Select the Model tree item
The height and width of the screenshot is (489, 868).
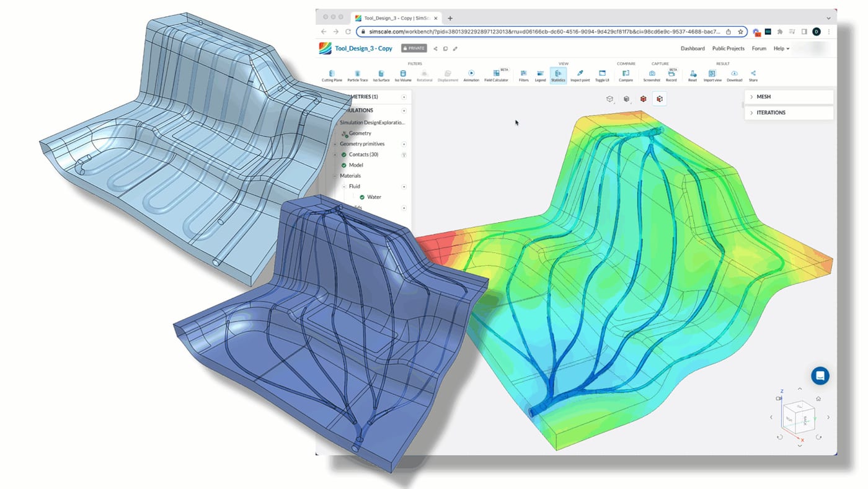[x=356, y=165]
